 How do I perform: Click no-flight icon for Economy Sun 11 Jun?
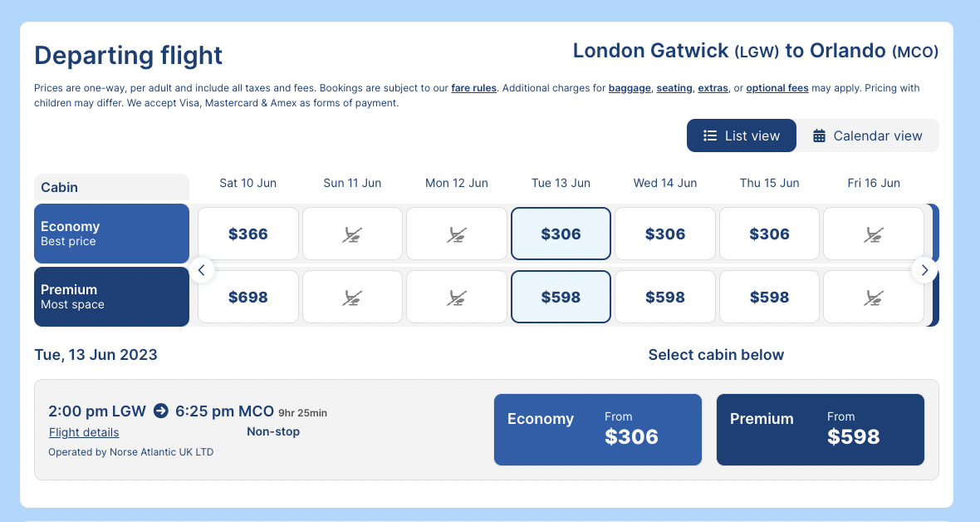tap(352, 234)
